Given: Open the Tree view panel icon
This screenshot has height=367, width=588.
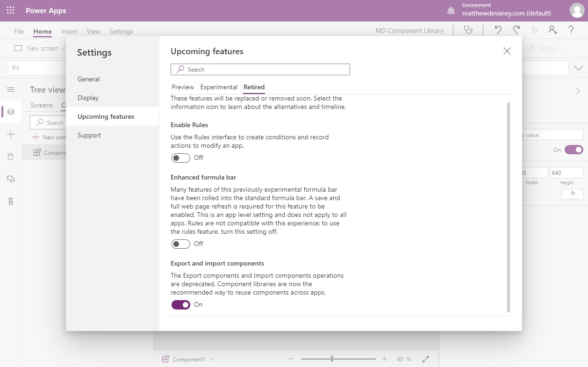Looking at the screenshot, I should 10,112.
